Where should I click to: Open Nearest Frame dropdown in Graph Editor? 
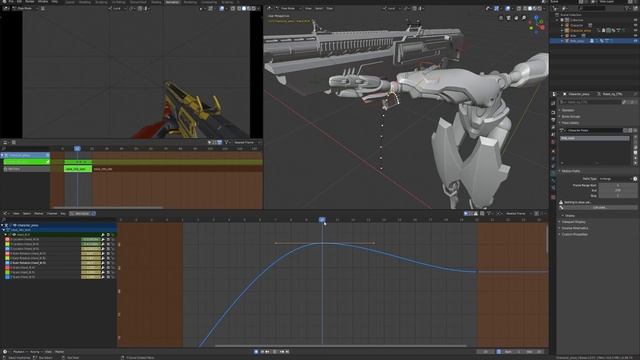[518, 213]
